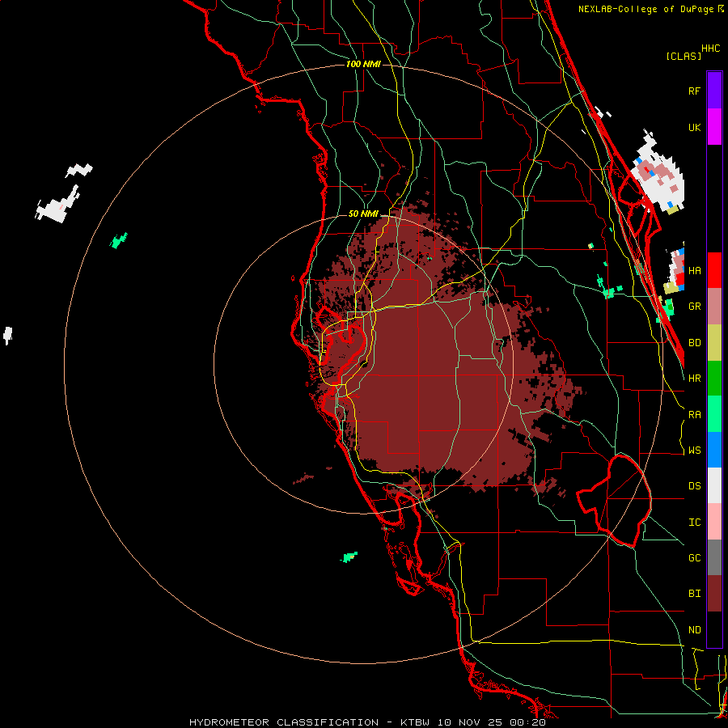Click the "HYDROMETEOR CLASSIFICATION - KTBW" caption
728x728 pixels.
(309, 722)
